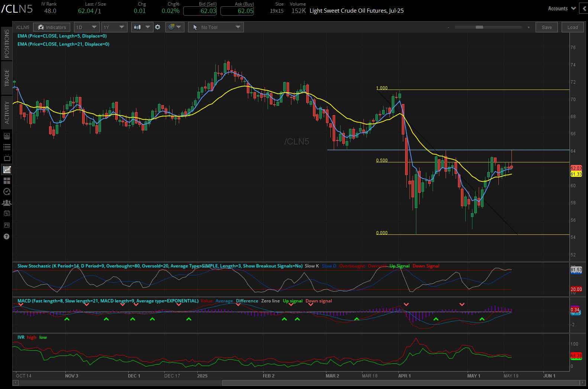The width and height of the screenshot is (588, 389).
Task: Open the four-tile dashboard sidebar icon
Action: [7, 181]
